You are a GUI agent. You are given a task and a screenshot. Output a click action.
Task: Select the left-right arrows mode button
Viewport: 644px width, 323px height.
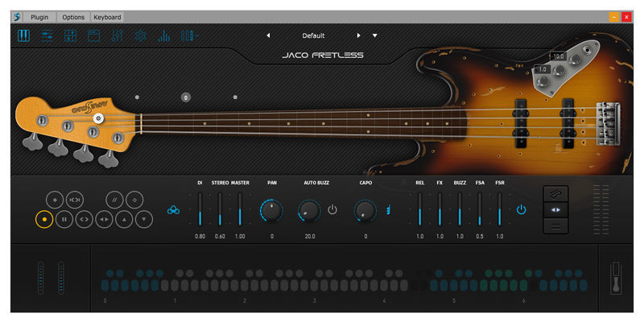click(555, 210)
